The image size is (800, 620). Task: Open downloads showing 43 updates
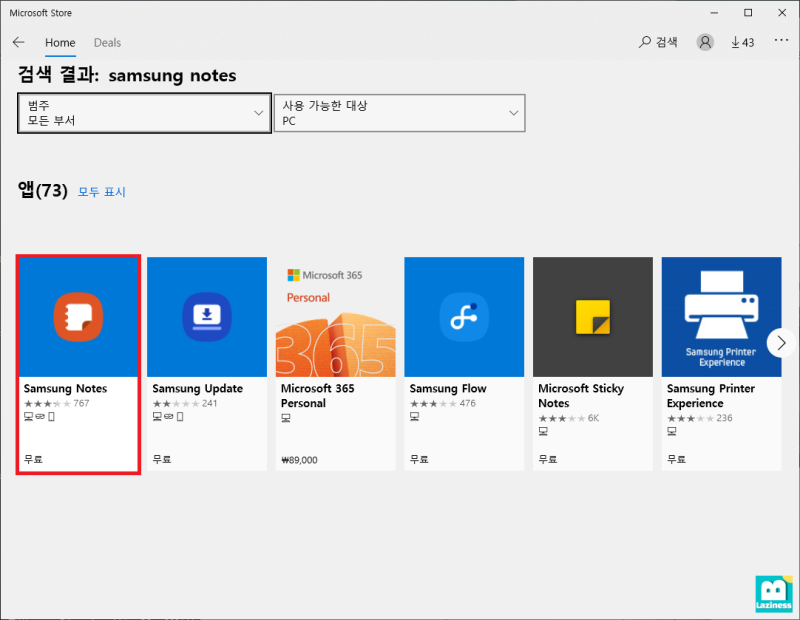pyautogui.click(x=742, y=42)
